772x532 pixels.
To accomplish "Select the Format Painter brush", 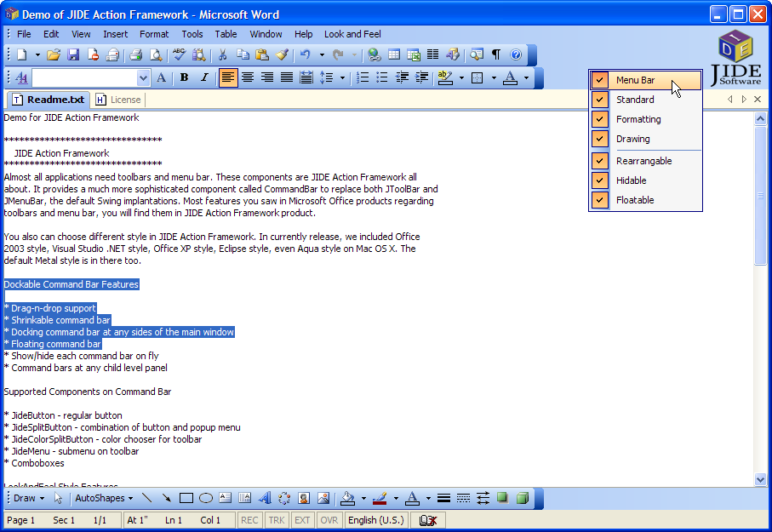I will click(282, 54).
